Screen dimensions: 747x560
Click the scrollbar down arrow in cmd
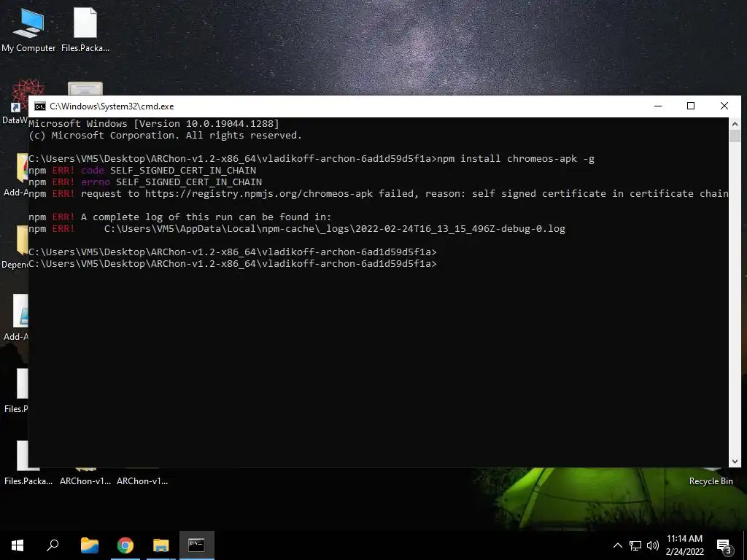[735, 461]
